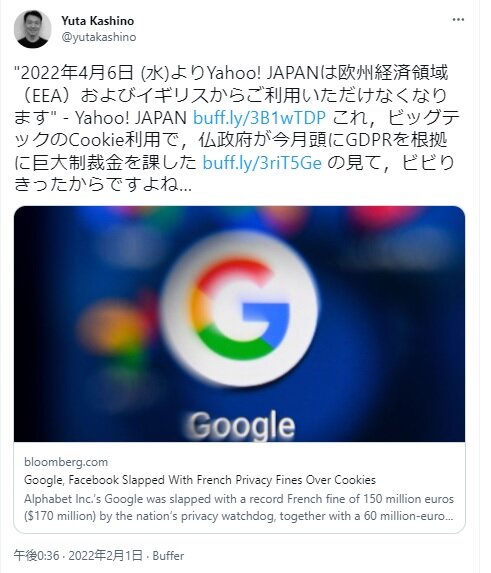Open the Yuta Kashino display name

[x=98, y=21]
